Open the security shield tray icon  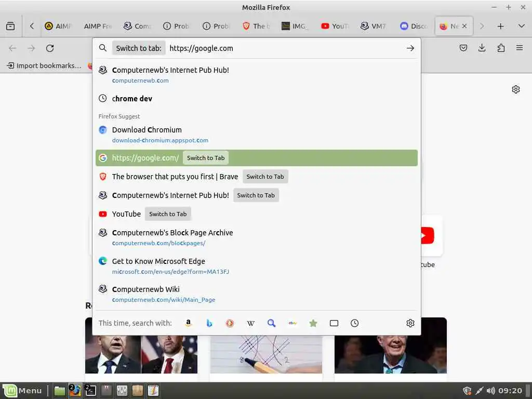[467, 391]
